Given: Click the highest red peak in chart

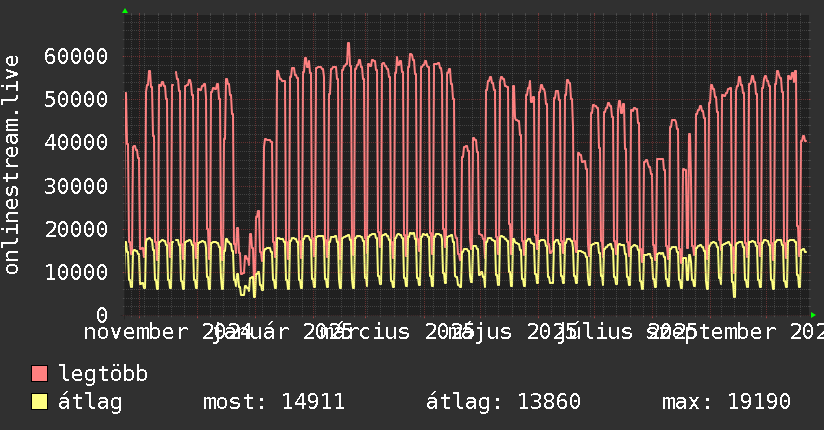Looking at the screenshot, I should tap(348, 44).
